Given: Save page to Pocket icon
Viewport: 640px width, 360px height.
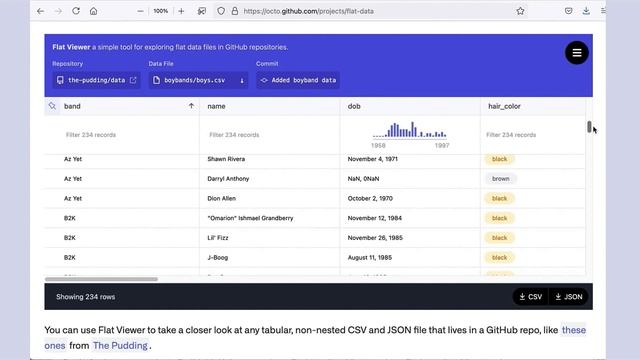Looking at the screenshot, I should pyautogui.click(x=569, y=11).
